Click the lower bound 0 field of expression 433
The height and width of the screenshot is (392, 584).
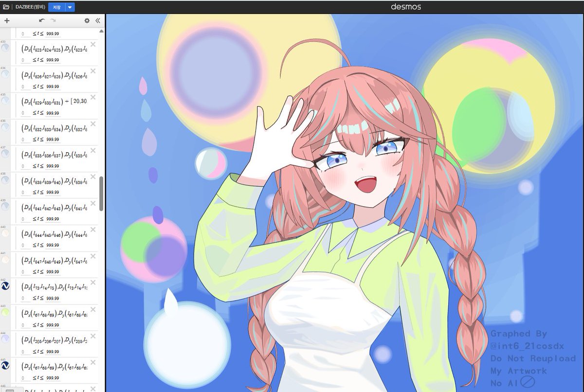(25, 60)
